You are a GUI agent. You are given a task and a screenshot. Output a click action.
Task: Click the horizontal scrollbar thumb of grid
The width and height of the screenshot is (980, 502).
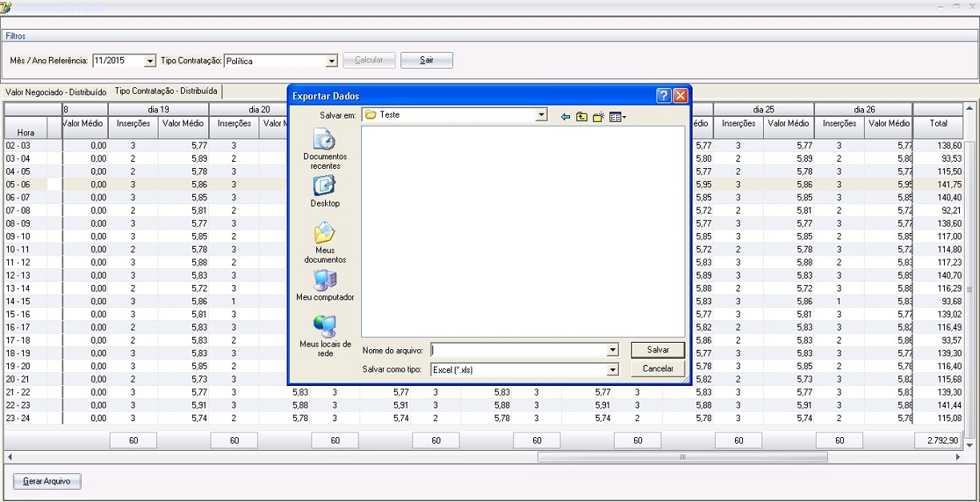tap(682, 457)
